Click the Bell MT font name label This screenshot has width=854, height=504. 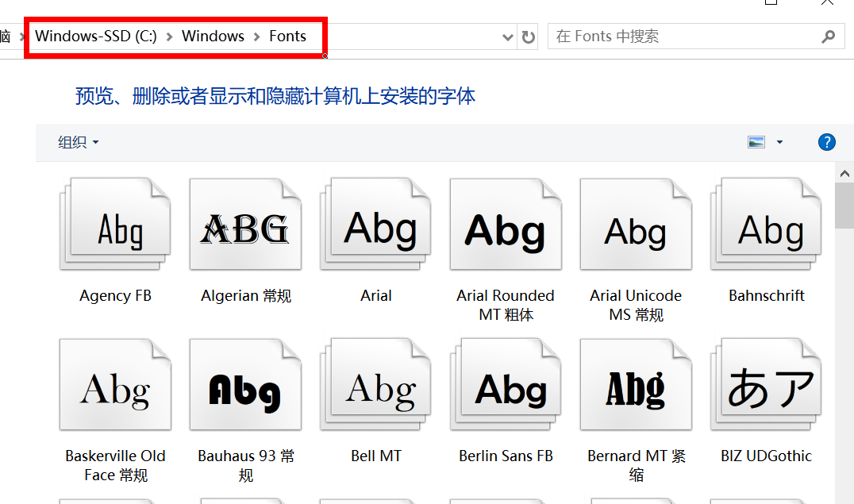375,456
